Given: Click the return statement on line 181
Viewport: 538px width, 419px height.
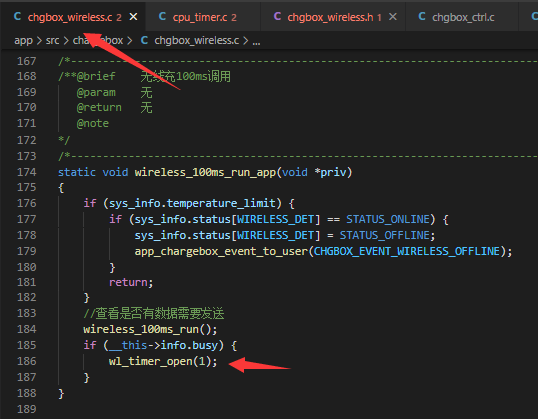Looking at the screenshot, I should click(131, 282).
